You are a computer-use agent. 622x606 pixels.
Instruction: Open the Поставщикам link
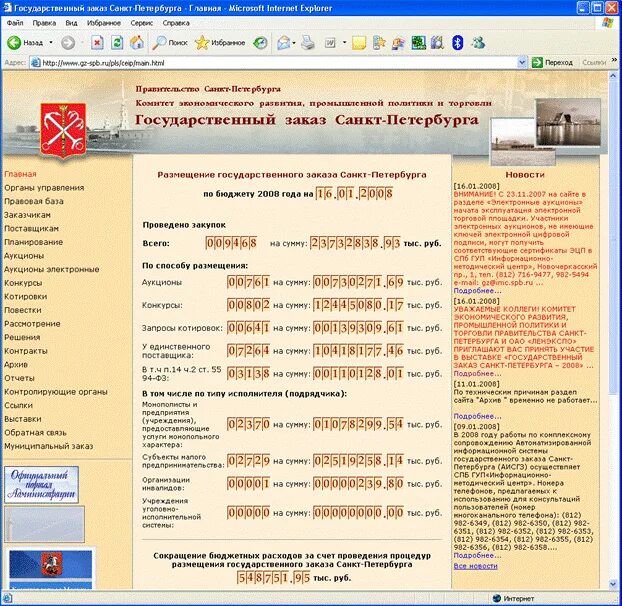(31, 228)
